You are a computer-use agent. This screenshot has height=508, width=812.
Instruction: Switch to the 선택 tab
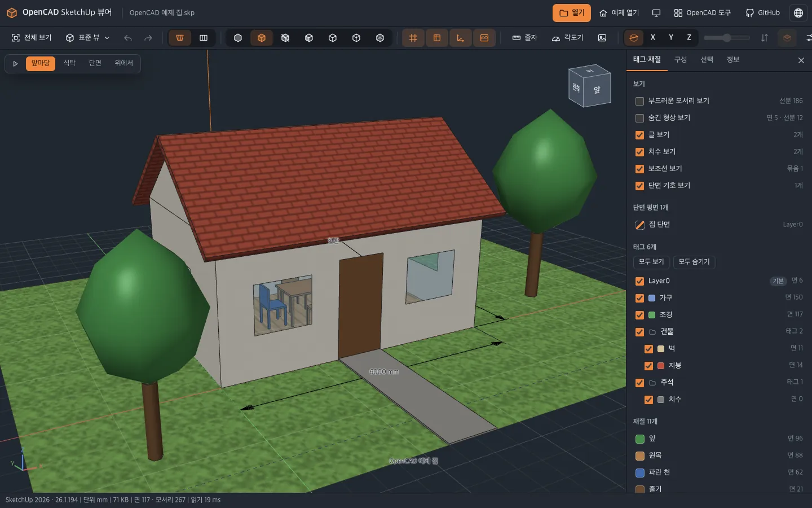point(707,60)
